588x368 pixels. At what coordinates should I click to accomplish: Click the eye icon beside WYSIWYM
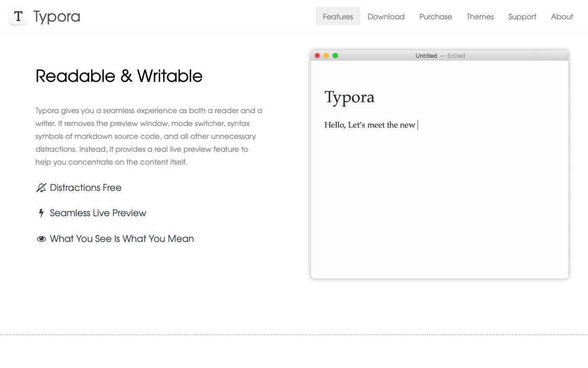tap(41, 239)
